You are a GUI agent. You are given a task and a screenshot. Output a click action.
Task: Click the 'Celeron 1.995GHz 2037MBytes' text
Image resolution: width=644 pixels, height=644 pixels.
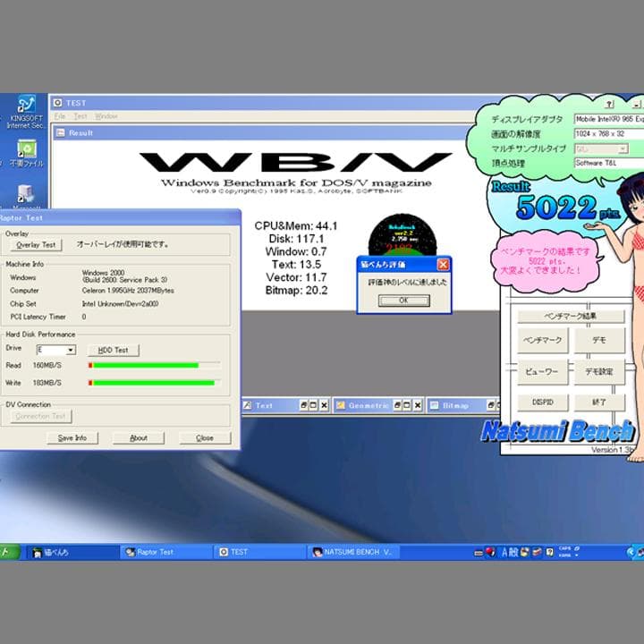coord(128,291)
